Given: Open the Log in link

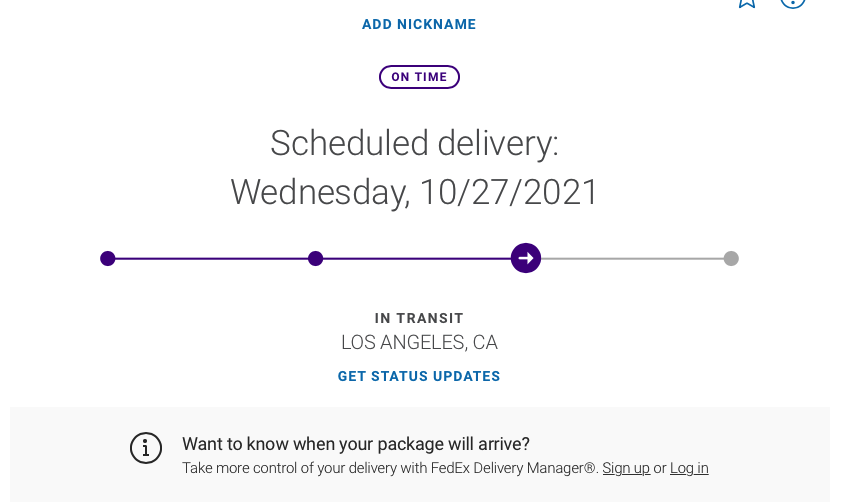Looking at the screenshot, I should (x=689, y=468).
